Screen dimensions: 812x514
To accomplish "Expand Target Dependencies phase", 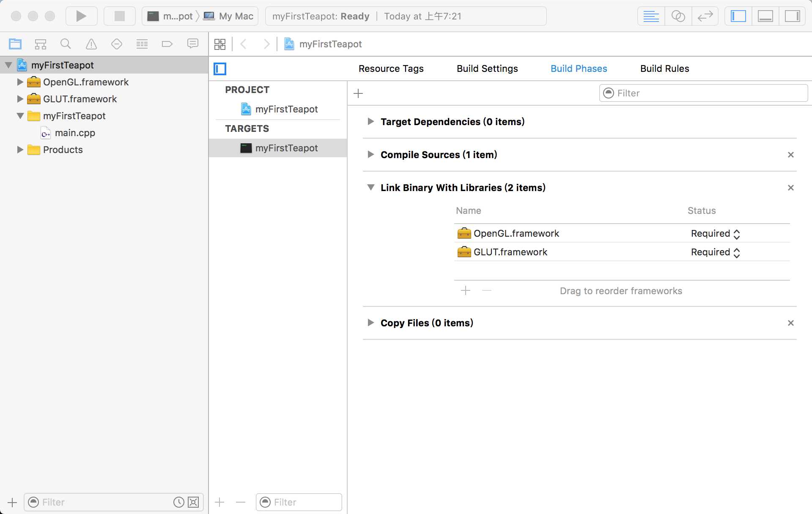I will [x=371, y=122].
